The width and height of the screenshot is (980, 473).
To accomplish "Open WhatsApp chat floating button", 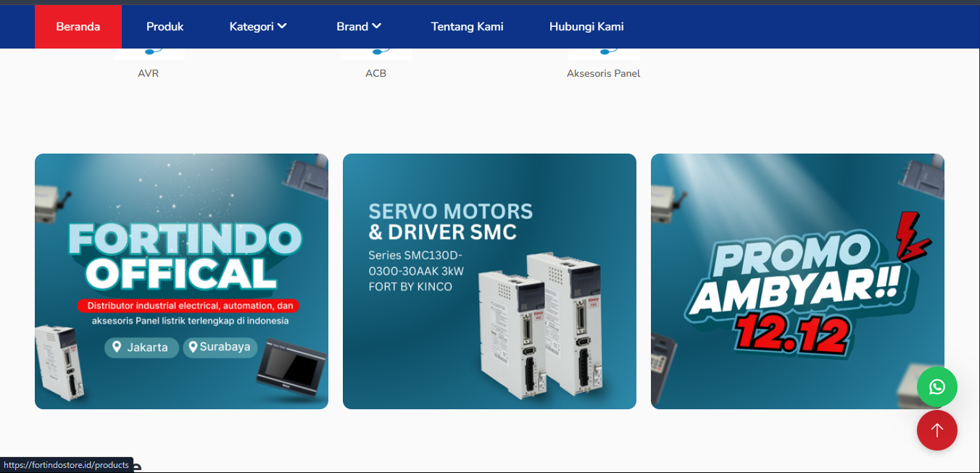I will (x=937, y=387).
